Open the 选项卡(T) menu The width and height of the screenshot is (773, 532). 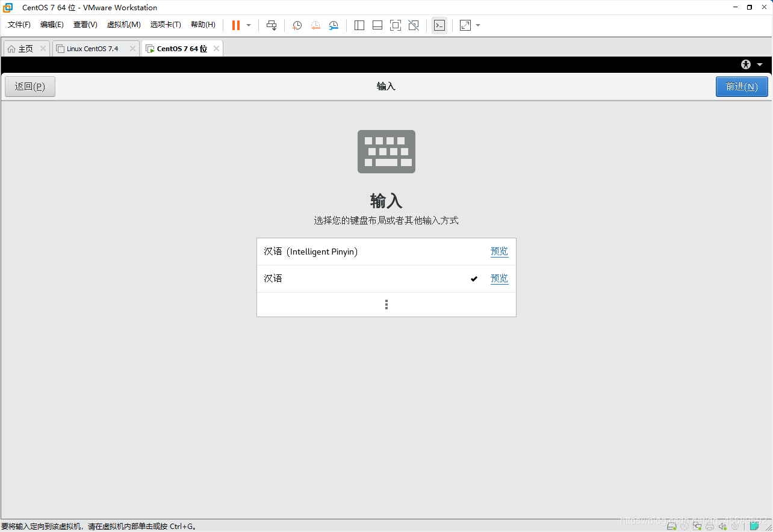click(166, 25)
